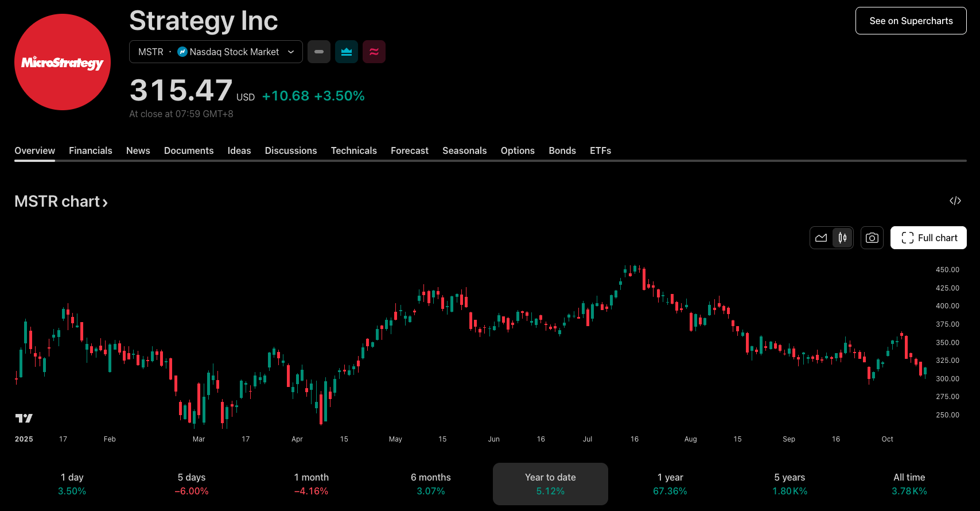Open the Full chart view

[928, 238]
